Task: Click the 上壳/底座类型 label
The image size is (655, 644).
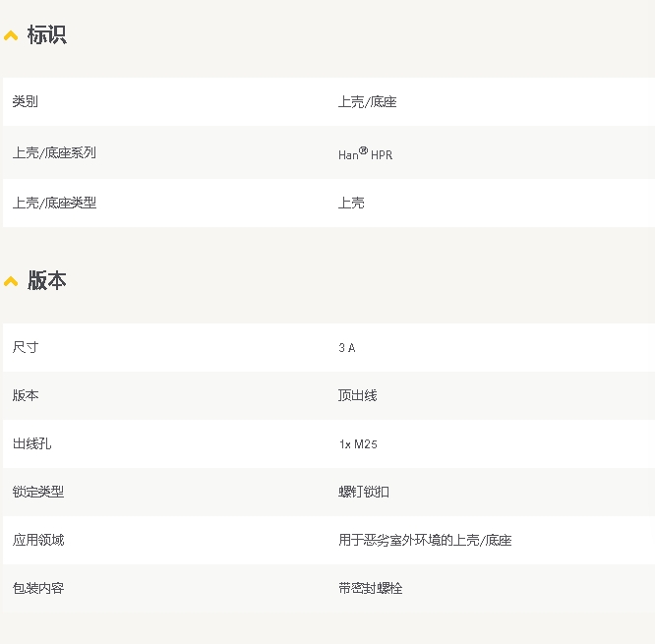Action: 54,203
